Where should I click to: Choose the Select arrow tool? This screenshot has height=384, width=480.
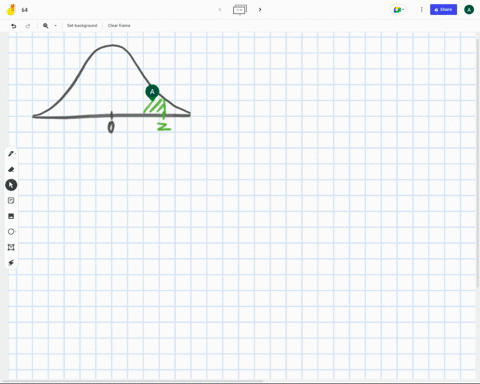tap(11, 185)
